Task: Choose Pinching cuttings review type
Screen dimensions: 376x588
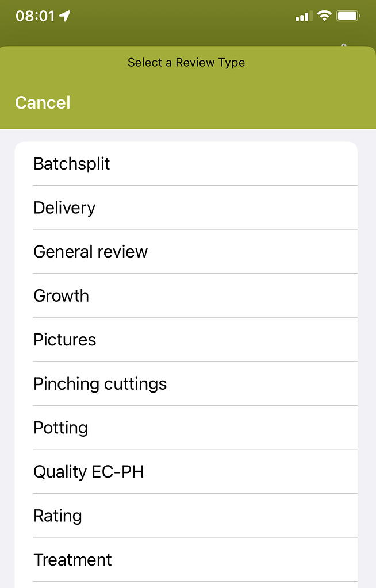Action: [x=187, y=383]
